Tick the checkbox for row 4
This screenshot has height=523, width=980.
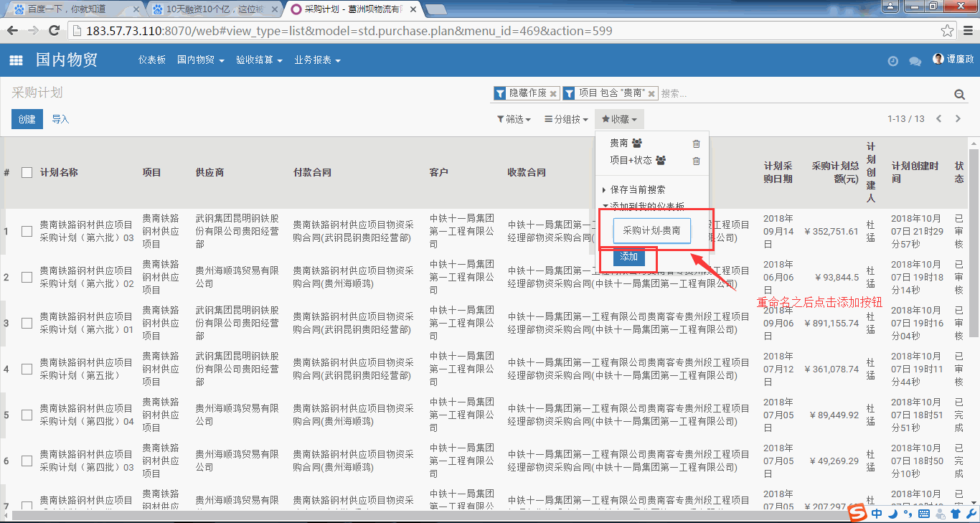point(27,369)
